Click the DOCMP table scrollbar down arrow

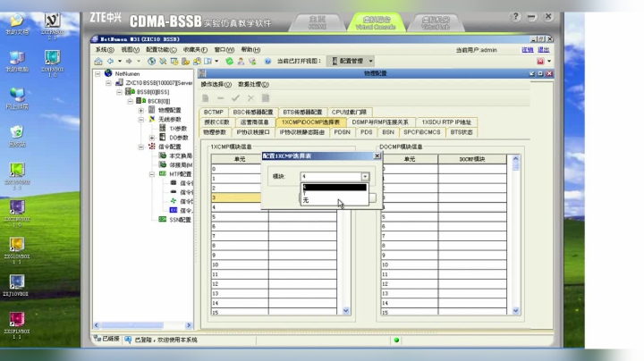(x=516, y=311)
